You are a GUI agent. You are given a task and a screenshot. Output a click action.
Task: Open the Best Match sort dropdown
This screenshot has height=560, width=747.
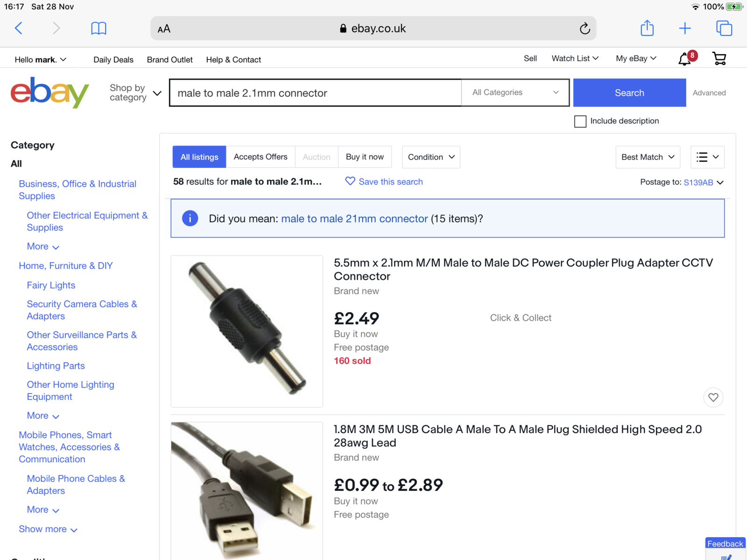click(x=648, y=157)
